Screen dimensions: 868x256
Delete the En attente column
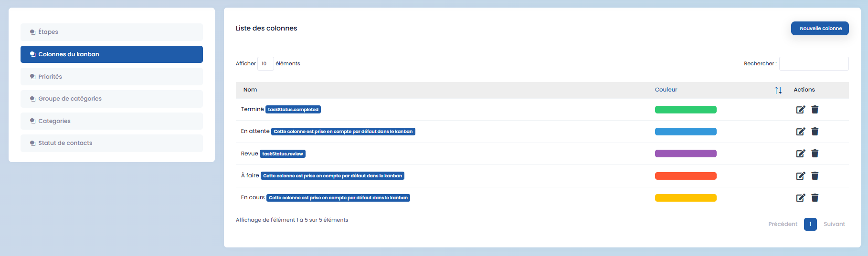(x=815, y=132)
